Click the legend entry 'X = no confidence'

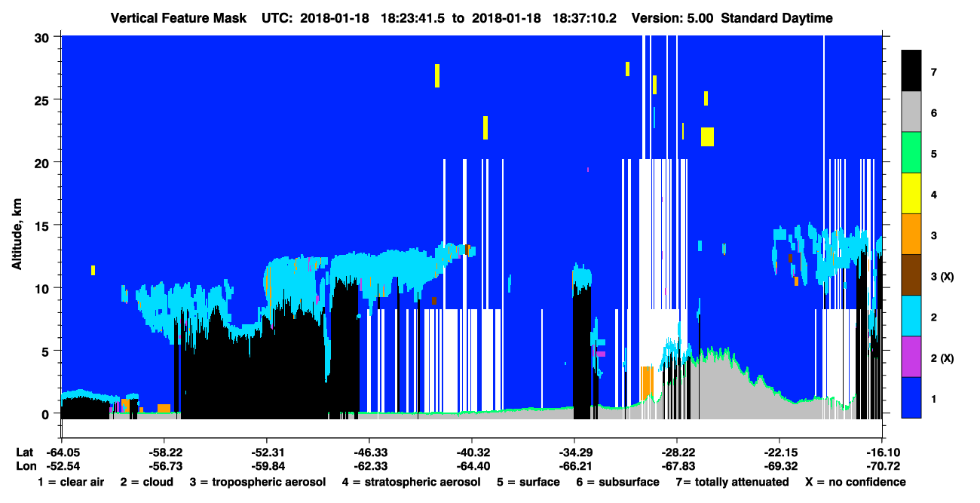[x=855, y=482]
